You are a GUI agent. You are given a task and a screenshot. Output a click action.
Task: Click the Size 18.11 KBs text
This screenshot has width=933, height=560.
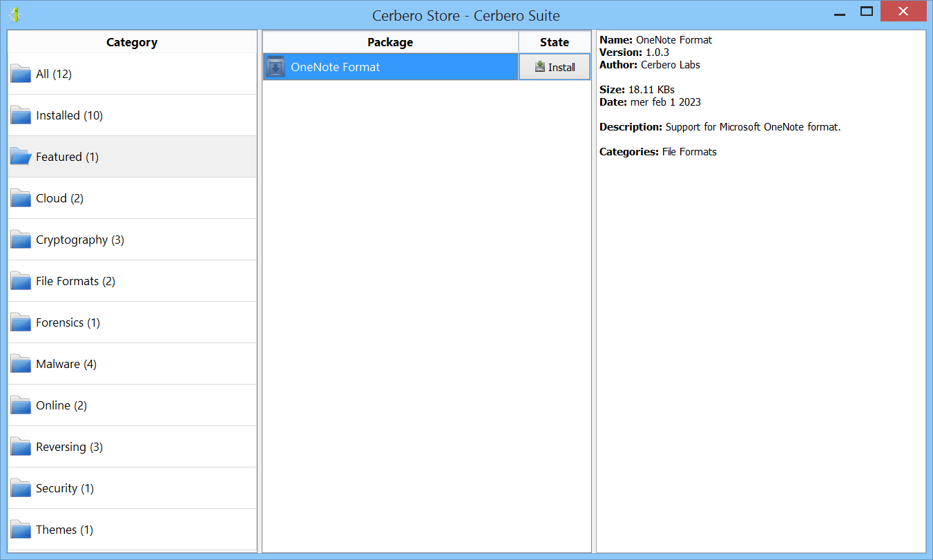click(x=637, y=90)
